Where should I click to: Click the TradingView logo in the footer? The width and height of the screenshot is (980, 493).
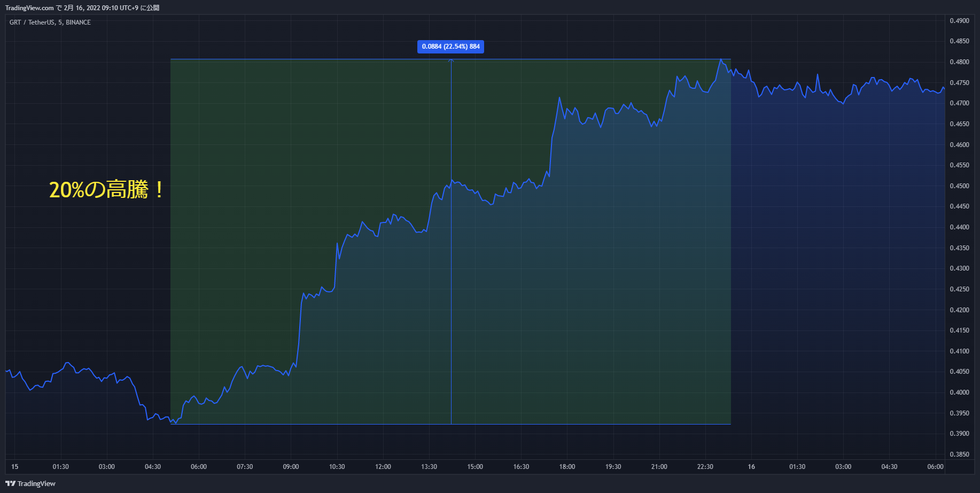[30, 483]
